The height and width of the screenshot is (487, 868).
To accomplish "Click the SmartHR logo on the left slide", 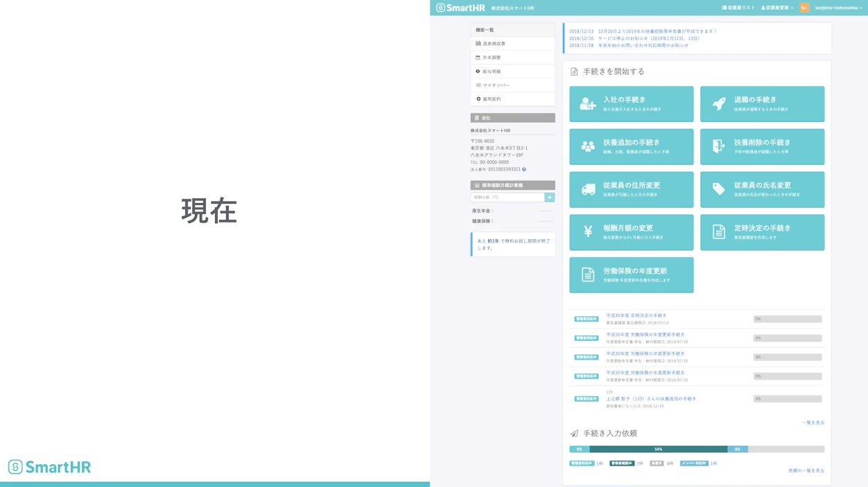I will [49, 467].
